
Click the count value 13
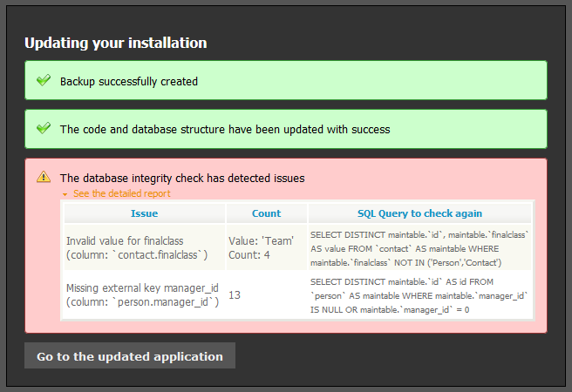click(235, 295)
